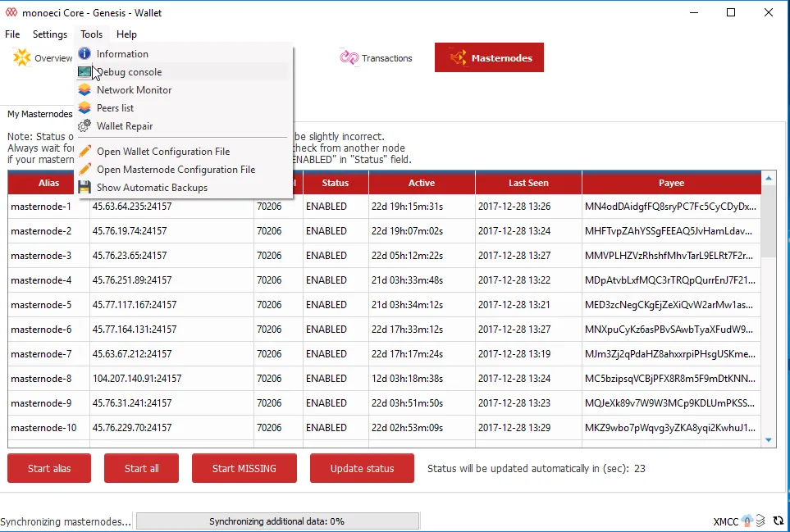Select Open Masternode Configuration File
Screen dimensions: 790x532
184,170
